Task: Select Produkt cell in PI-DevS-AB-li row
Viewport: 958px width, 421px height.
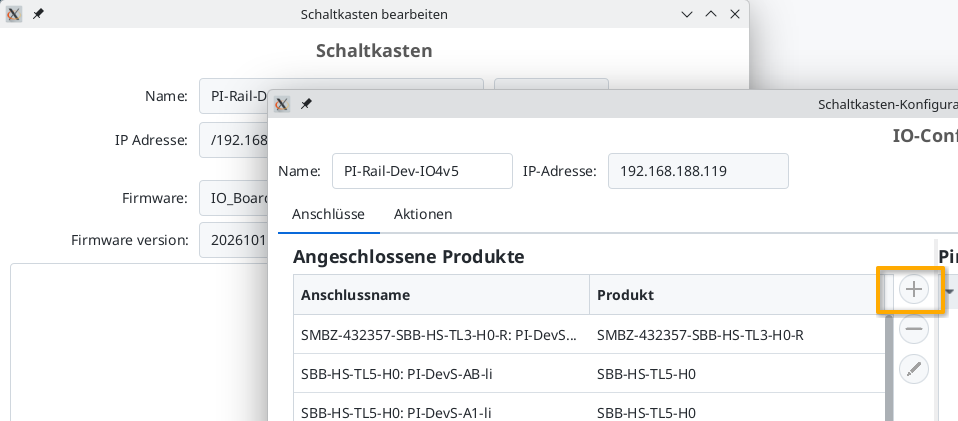Action: pos(736,373)
